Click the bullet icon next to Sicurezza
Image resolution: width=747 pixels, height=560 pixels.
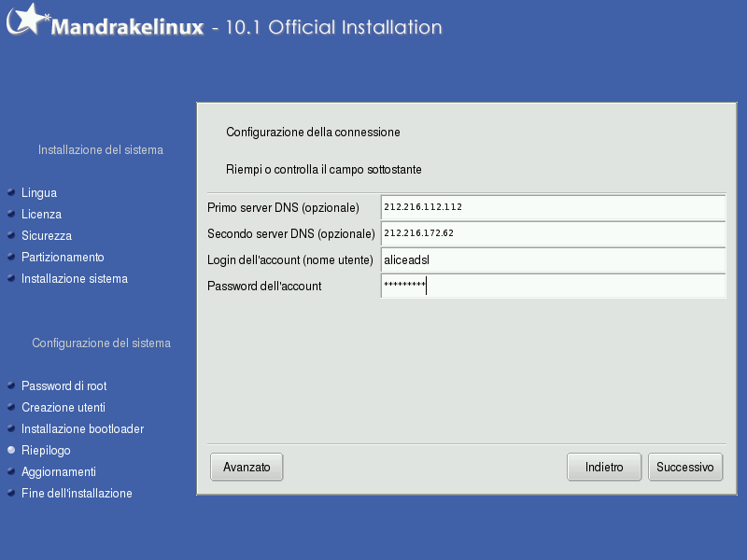click(11, 236)
